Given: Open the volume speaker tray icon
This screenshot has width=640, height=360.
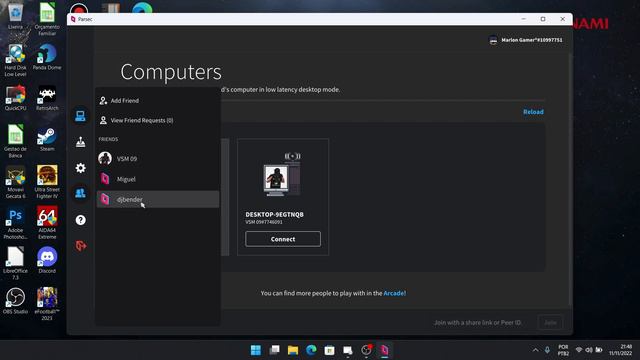Looking at the screenshot, I should [589, 350].
